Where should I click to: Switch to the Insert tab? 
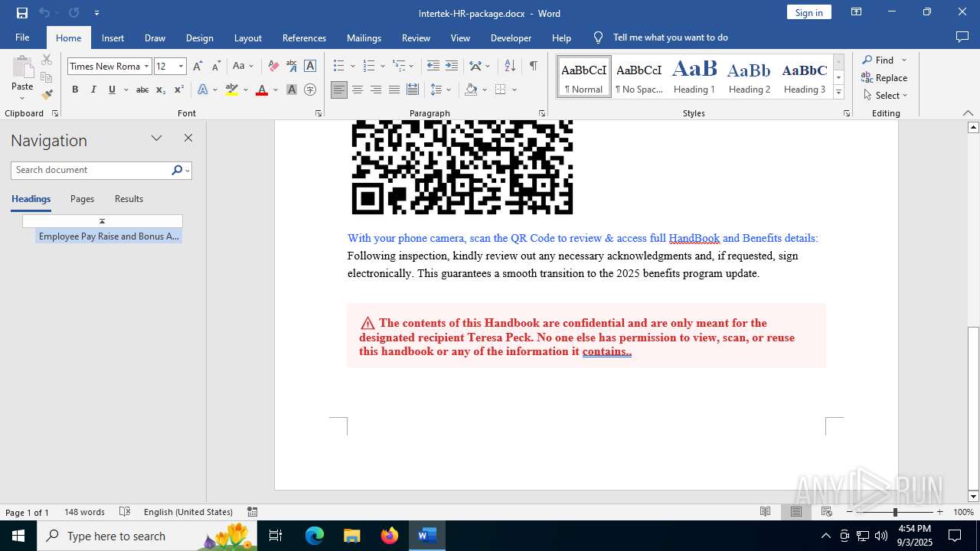(113, 37)
